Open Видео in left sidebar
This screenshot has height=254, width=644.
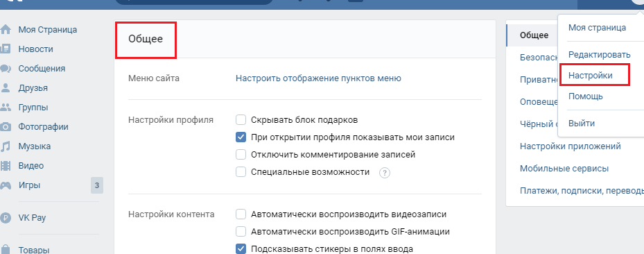[31, 166]
